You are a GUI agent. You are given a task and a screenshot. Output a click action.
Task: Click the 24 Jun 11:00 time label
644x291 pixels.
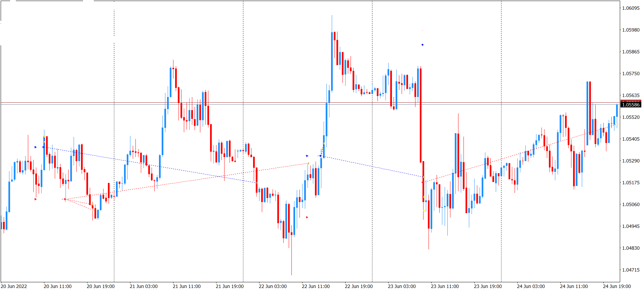click(x=574, y=286)
